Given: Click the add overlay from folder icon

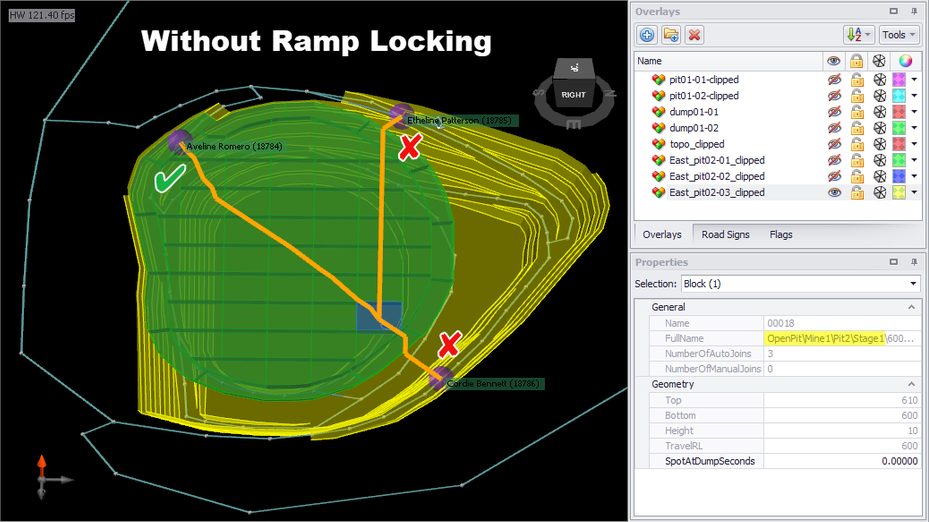Looking at the screenshot, I should point(671,35).
